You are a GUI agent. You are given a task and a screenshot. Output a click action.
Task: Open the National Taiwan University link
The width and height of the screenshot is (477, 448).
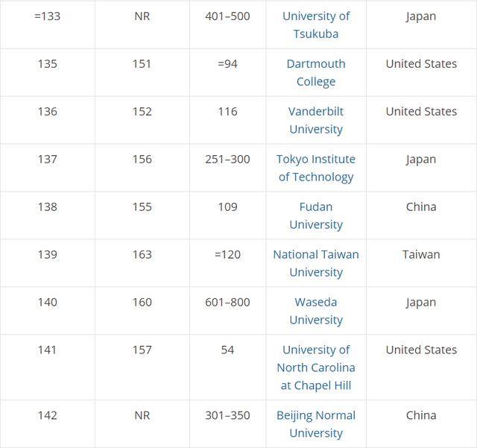coord(316,263)
